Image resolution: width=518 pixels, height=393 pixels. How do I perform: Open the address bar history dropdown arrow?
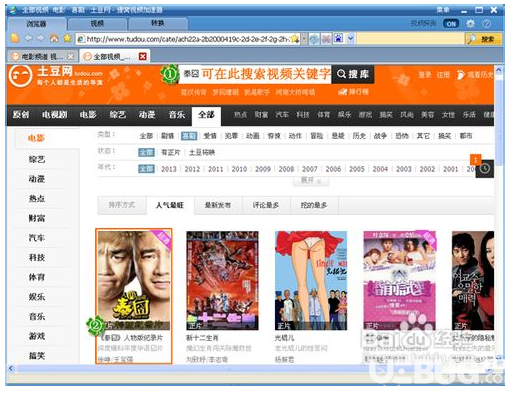tap(304, 39)
